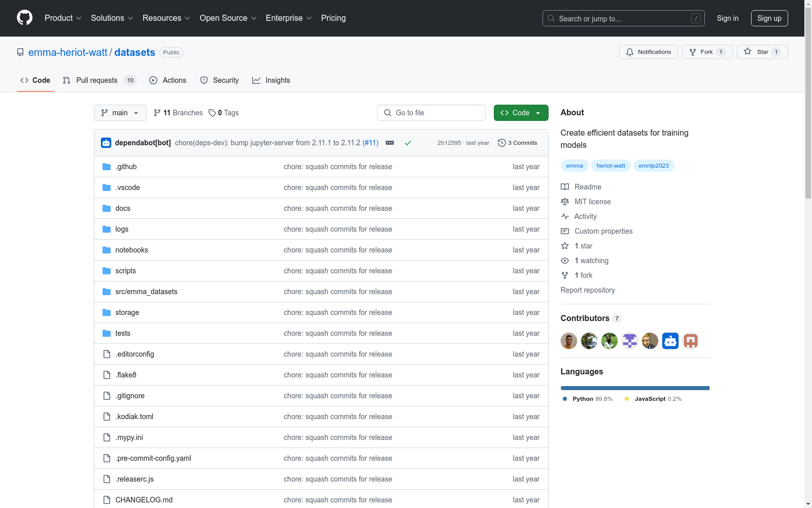The image size is (812, 508).
Task: Click the Report repository link
Action: [x=588, y=290]
